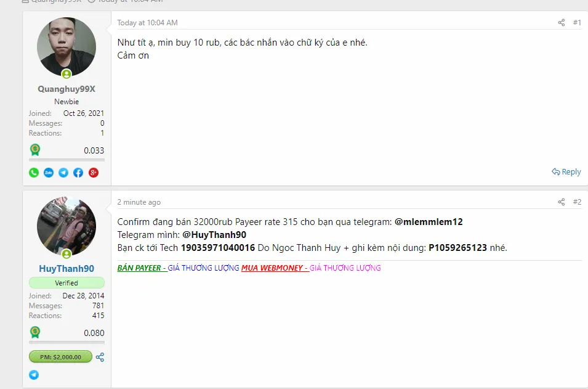The width and height of the screenshot is (588, 389).
Task: Open Quanghuy99X's Google Plus contact icon
Action: coord(94,173)
